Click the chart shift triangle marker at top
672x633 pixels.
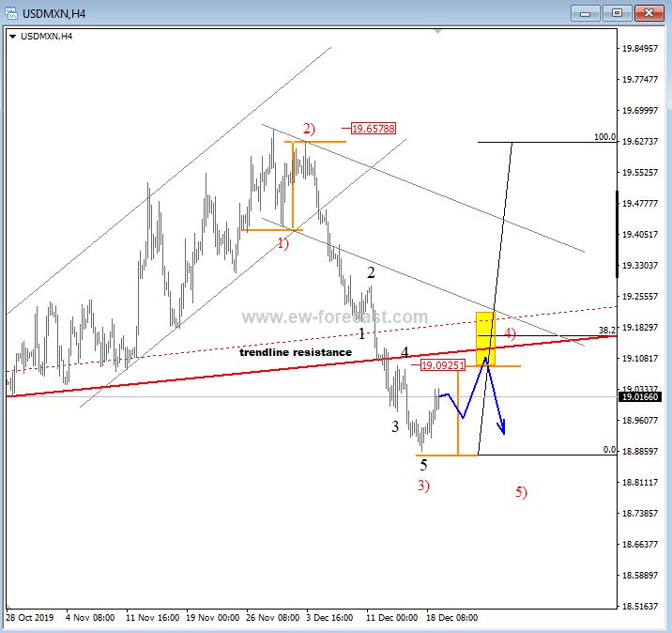(437, 32)
